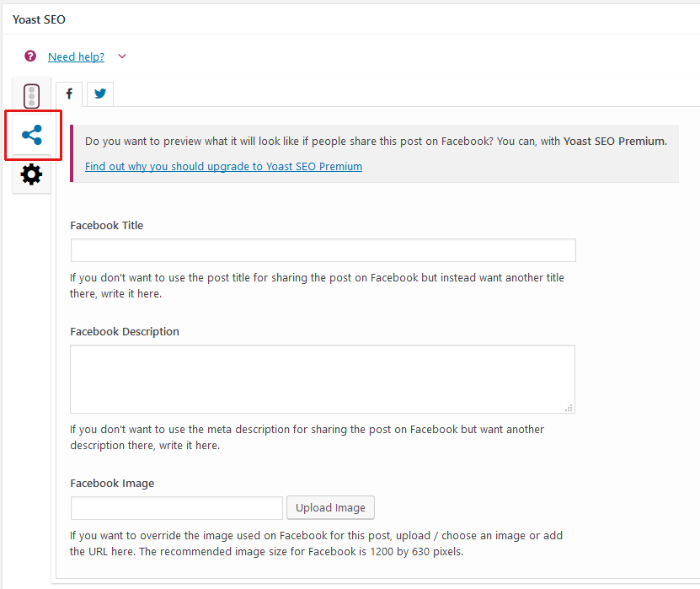This screenshot has height=589, width=700.
Task: Open the advanced settings gear tab
Action: click(x=31, y=174)
